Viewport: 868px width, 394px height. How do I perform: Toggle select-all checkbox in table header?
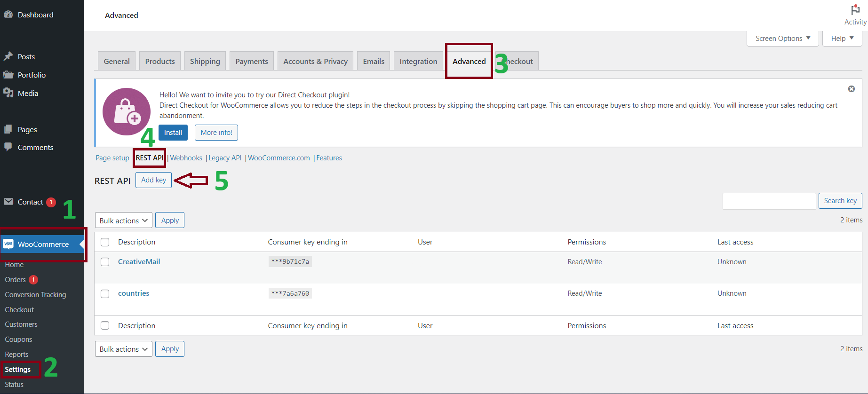click(105, 242)
